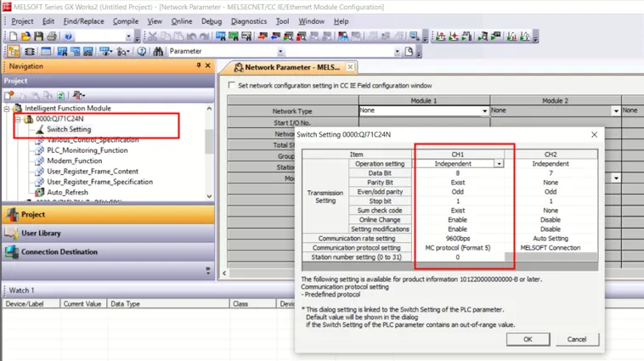Click the eye device monitor icon
Viewport: 644px width, 361px height.
(x=105, y=51)
